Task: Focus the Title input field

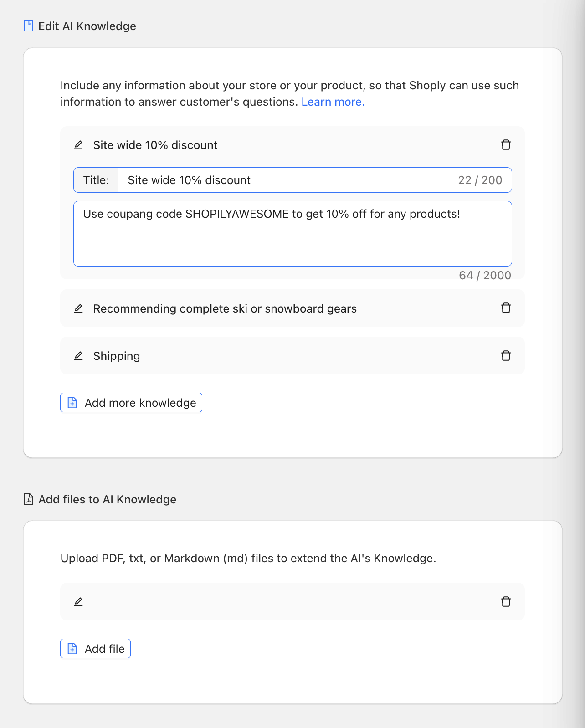Action: (287, 180)
